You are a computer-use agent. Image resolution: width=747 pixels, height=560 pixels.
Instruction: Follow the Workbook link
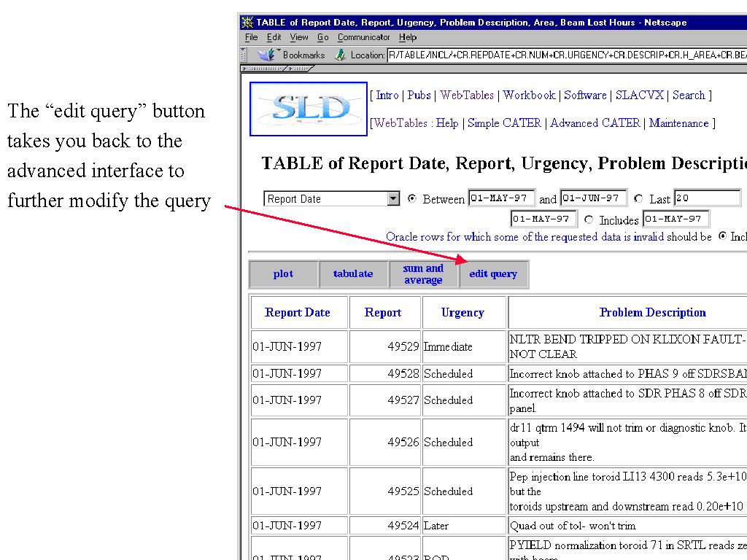tap(529, 96)
